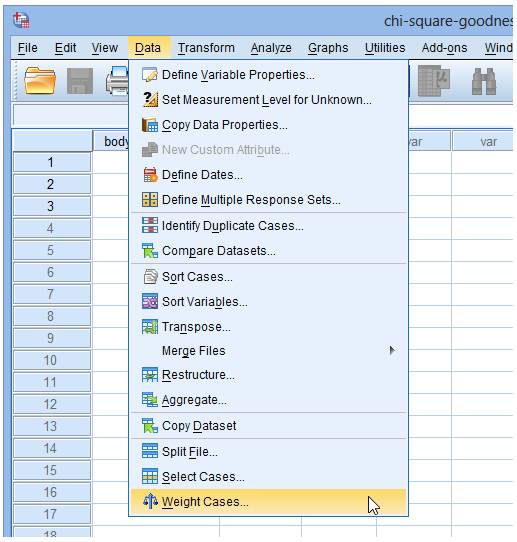This screenshot has height=542, width=517.
Task: Choose Identify Duplicate Cases text
Action: (x=233, y=225)
